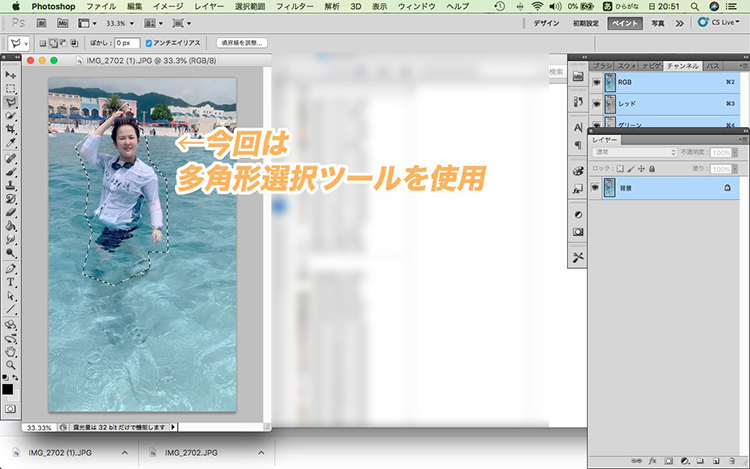Select the History Brush tool
This screenshot has height=469, width=750.
coord(11,199)
